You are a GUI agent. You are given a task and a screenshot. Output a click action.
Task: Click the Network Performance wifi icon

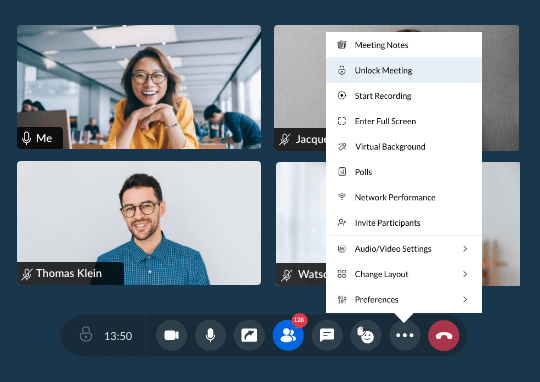pos(342,197)
